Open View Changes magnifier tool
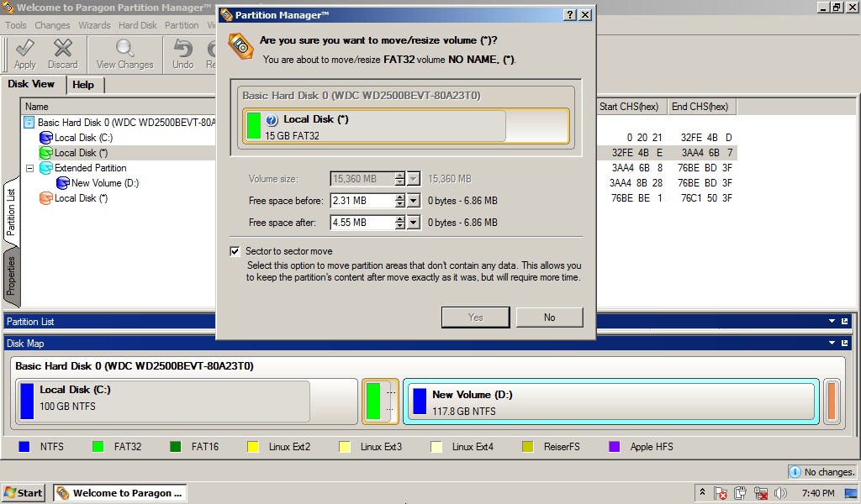The image size is (861, 504). (x=124, y=48)
